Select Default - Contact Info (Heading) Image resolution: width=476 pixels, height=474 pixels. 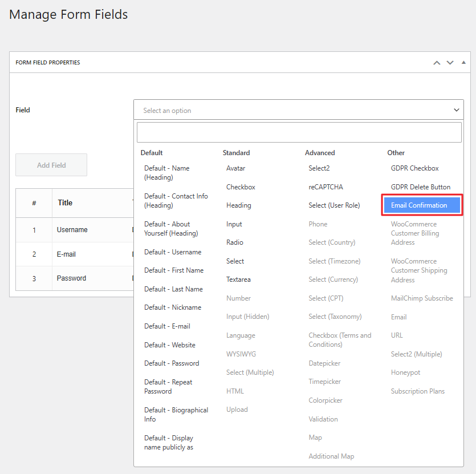click(x=176, y=201)
